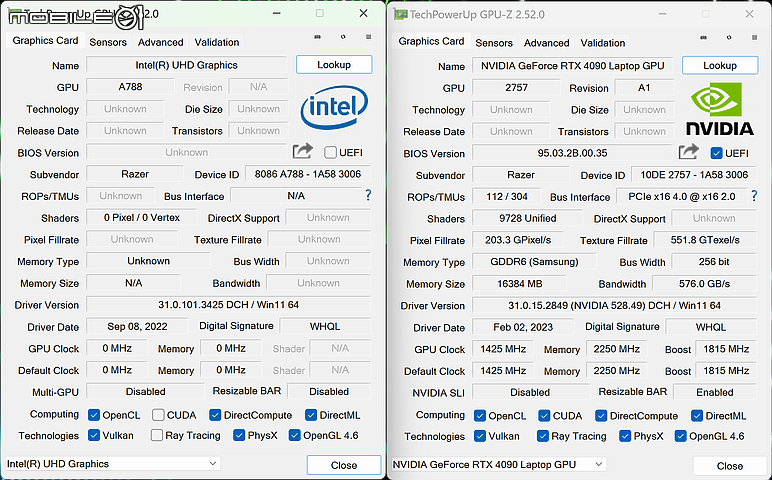
Task: Toggle OpenGL 4.6 checkbox in Intel window
Action: 294,435
